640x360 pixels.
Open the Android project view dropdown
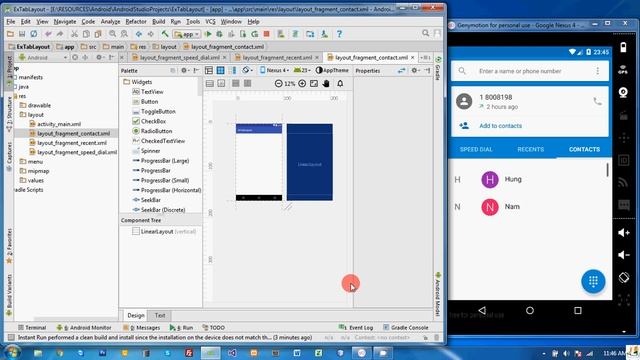coord(43,58)
